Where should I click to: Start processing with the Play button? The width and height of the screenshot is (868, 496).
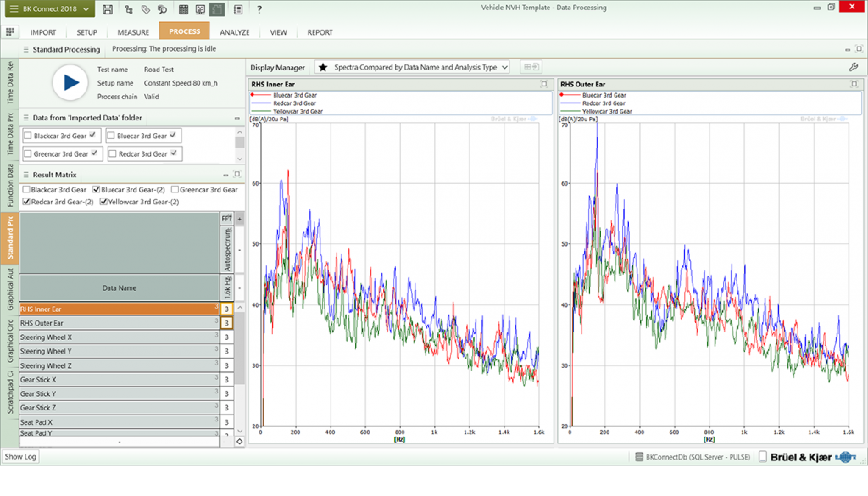click(70, 82)
